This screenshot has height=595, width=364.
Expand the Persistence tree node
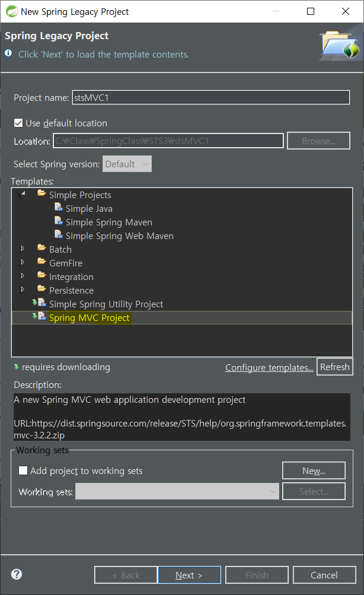[x=23, y=289]
